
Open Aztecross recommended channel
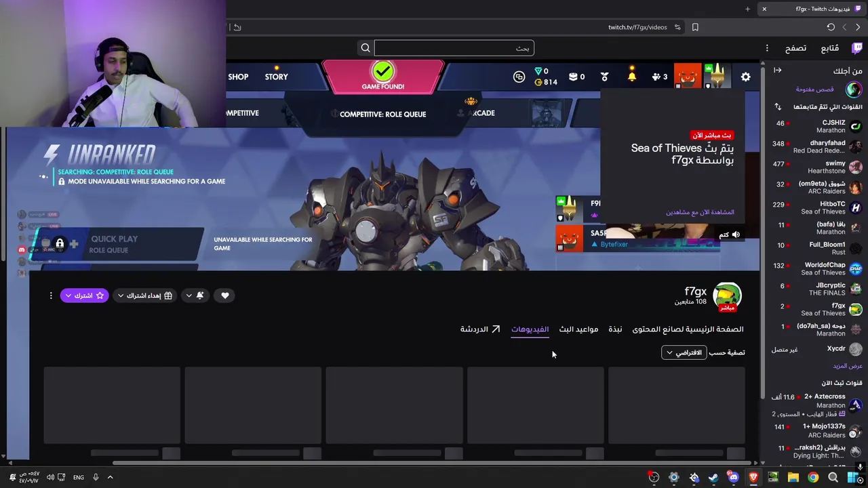click(818, 405)
